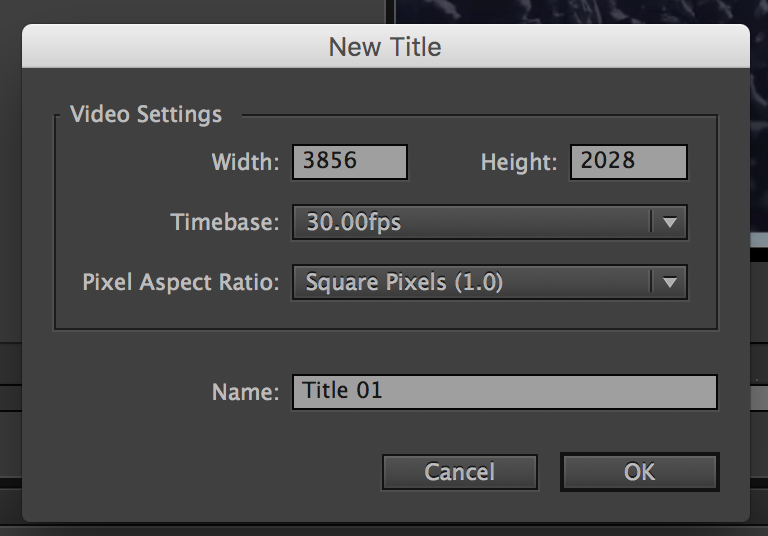The height and width of the screenshot is (536, 768).
Task: Click the Height label
Action: tap(519, 162)
